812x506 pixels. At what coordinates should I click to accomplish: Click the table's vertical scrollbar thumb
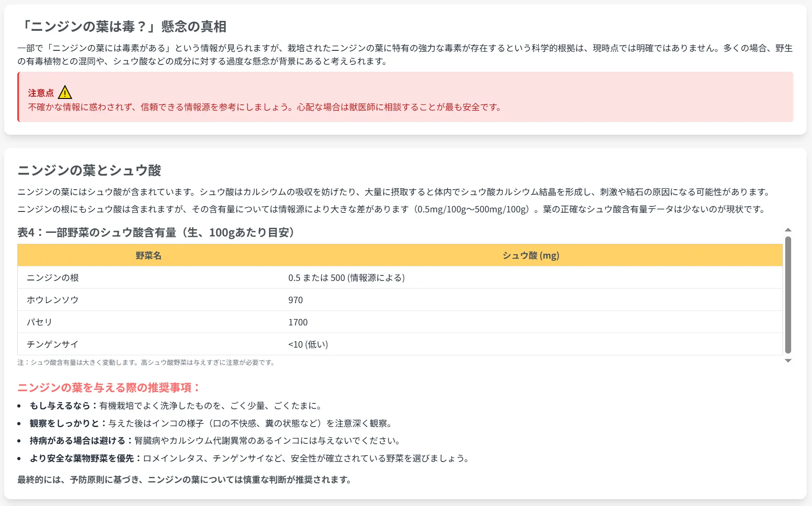[788, 295]
